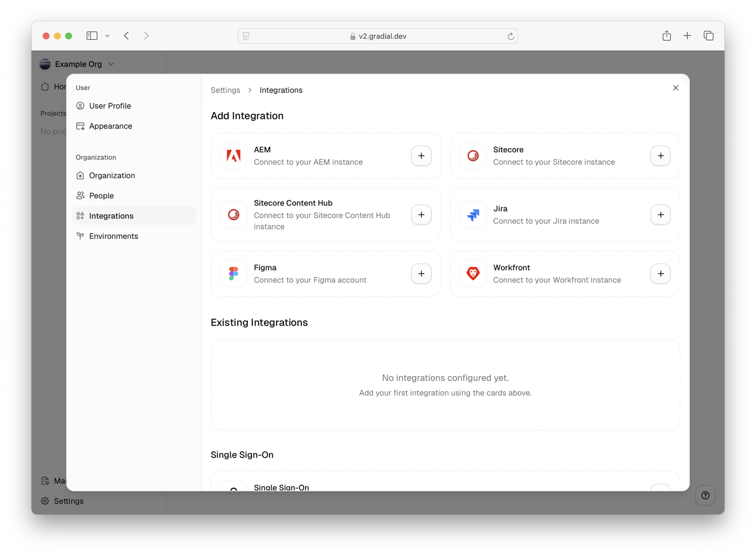The width and height of the screenshot is (756, 556).
Task: Open the People settings page
Action: pyautogui.click(x=101, y=196)
